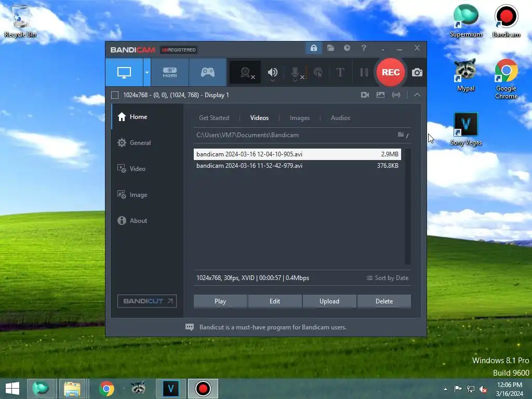532x399 pixels.
Task: Click the folder icon beside output path
Action: (401, 135)
